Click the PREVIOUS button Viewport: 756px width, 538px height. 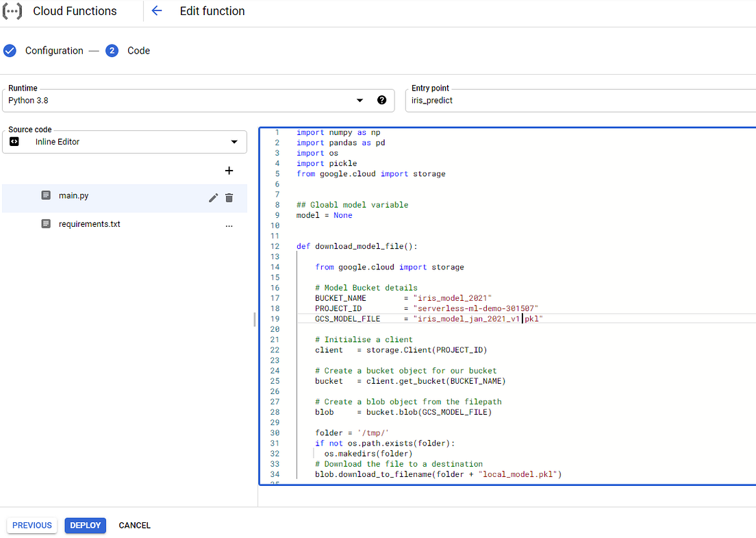32,525
